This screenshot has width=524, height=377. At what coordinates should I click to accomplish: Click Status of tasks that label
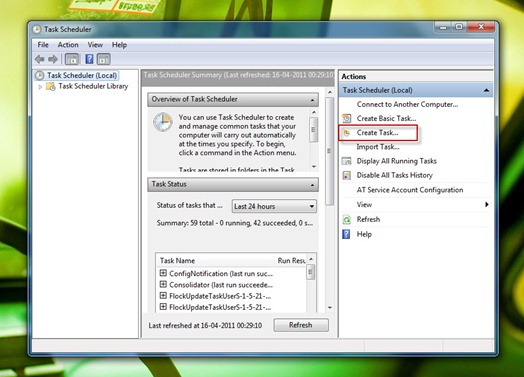point(189,205)
